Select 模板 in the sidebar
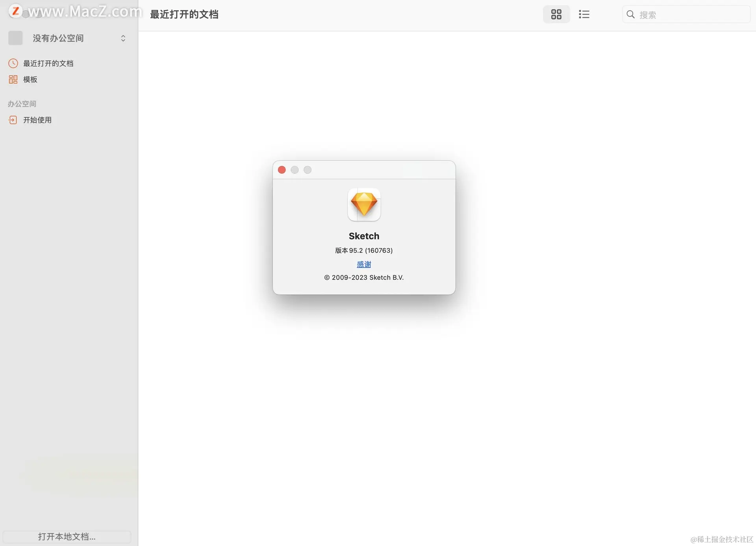The image size is (756, 546). 30,80
